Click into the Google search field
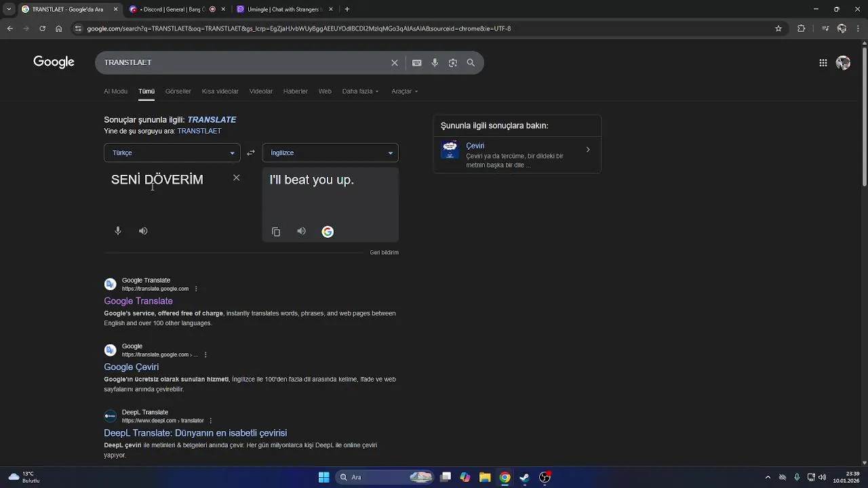 244,62
